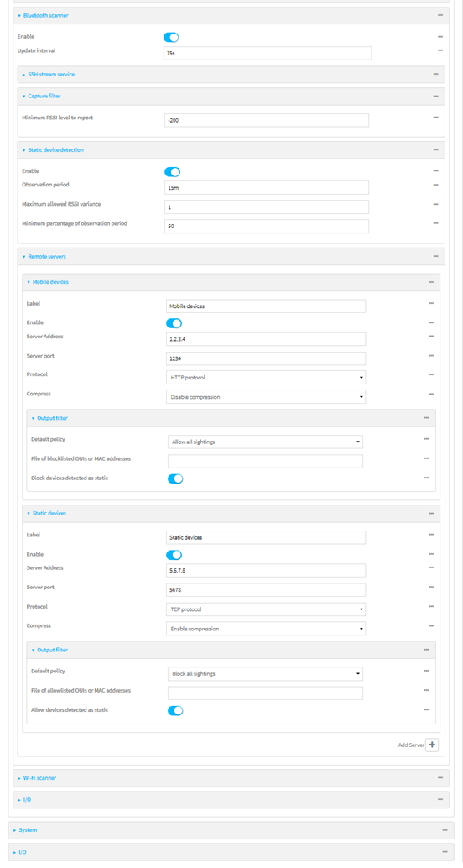Viewport: 463px width, 868px height.
Task: Click the minus icon beside TCP protocol dropdown
Action: pyautogui.click(x=431, y=607)
